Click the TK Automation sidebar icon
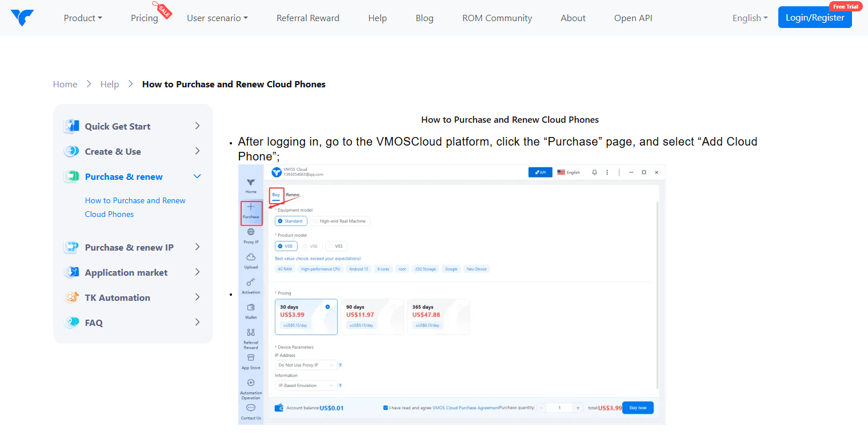 [x=71, y=297]
